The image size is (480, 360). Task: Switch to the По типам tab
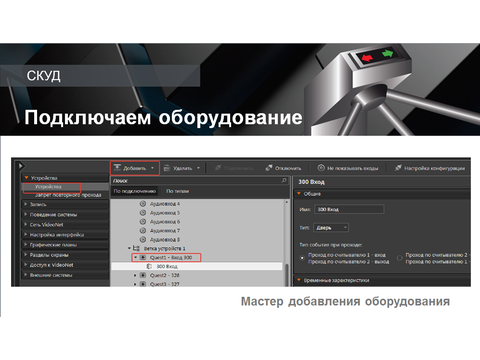click(177, 191)
